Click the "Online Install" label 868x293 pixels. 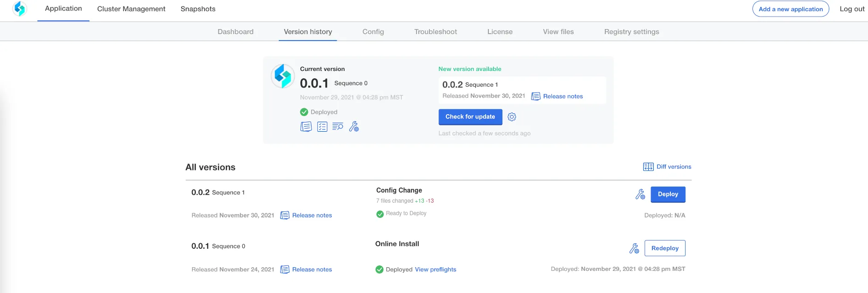click(397, 244)
